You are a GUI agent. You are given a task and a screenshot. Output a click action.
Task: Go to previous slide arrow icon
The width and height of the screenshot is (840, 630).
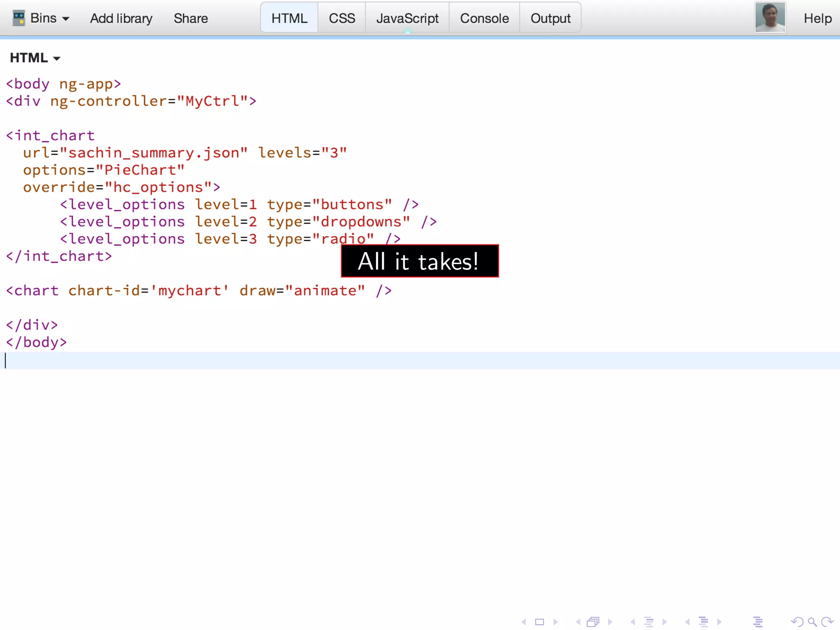[524, 622]
